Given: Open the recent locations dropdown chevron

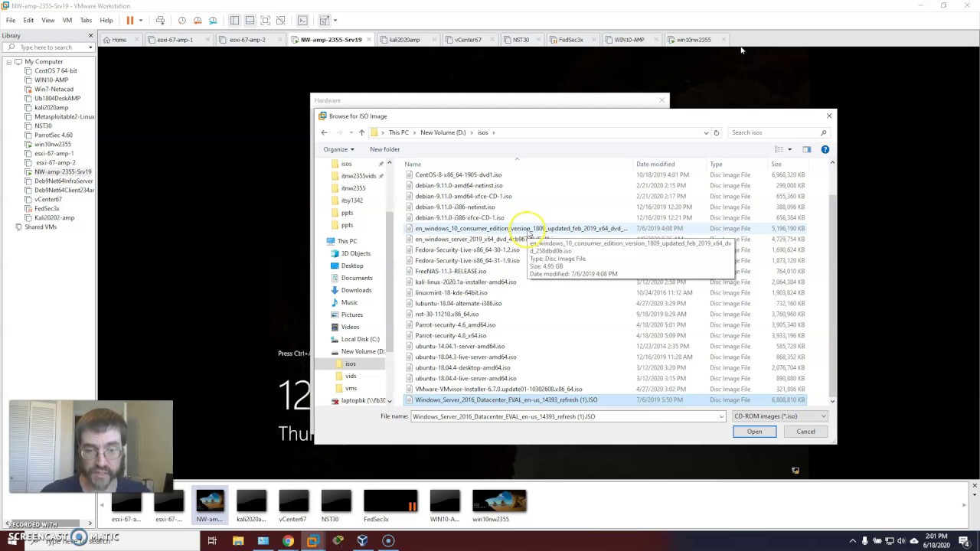Looking at the screenshot, I should tap(351, 132).
